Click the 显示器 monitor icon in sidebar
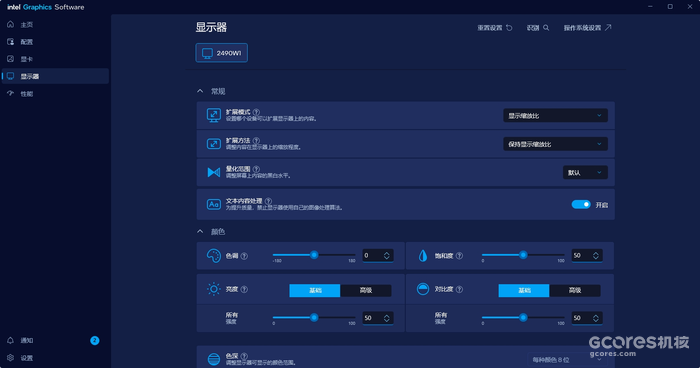Screen dimensions: 700x368 point(10,76)
